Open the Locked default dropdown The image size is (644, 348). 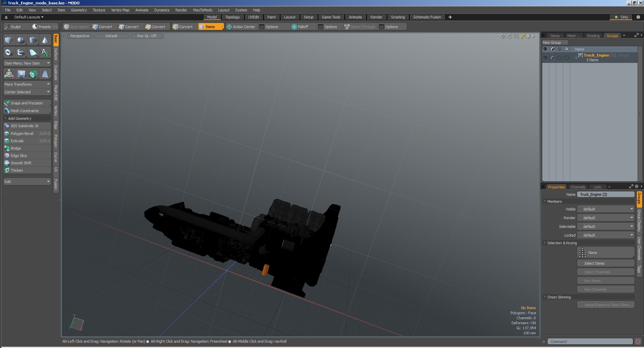tap(606, 235)
